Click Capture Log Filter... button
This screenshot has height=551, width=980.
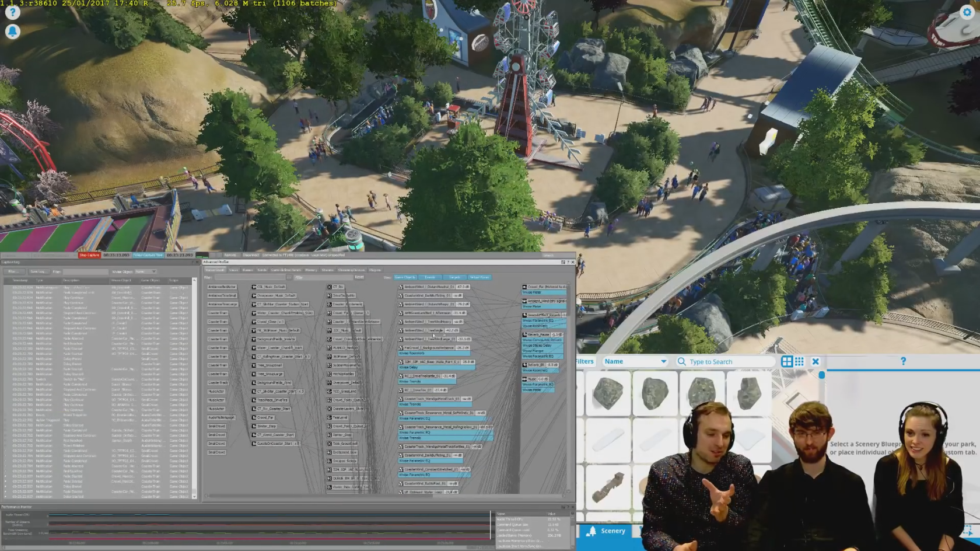pos(13,271)
